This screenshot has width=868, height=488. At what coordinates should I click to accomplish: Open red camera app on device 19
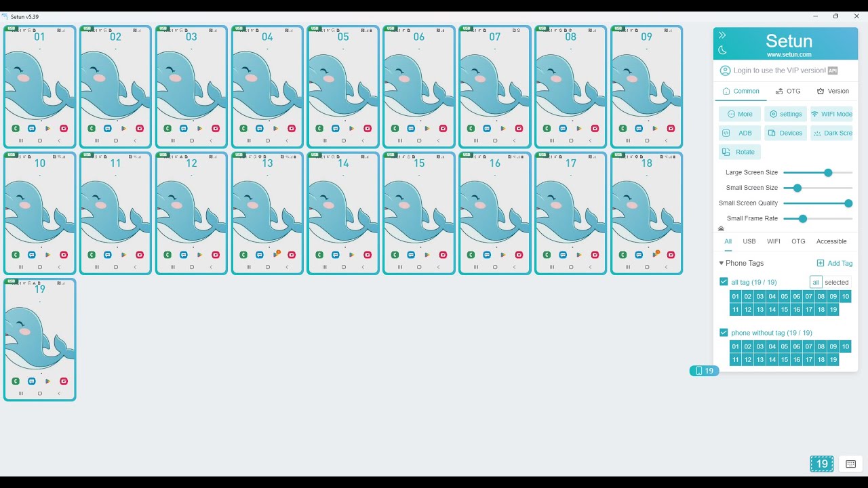coord(64,381)
